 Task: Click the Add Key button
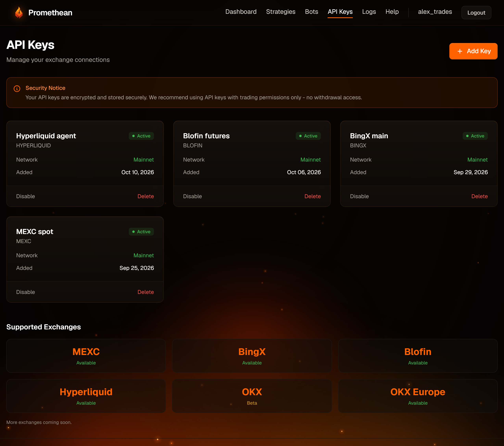pos(473,51)
